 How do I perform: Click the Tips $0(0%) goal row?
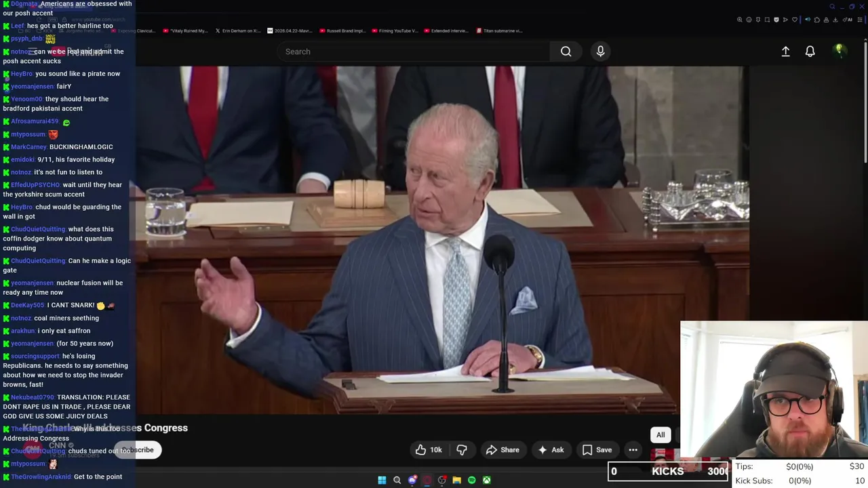(800, 466)
